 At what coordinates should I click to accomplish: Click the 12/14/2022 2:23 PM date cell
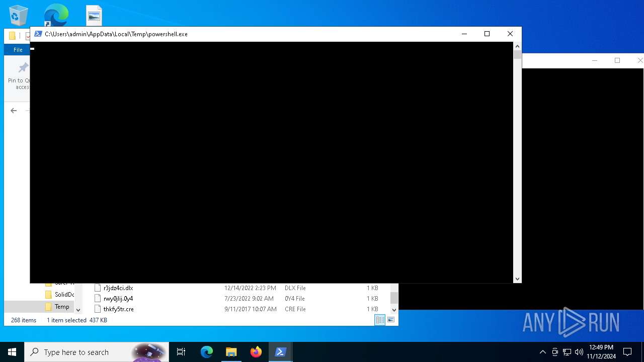250,288
